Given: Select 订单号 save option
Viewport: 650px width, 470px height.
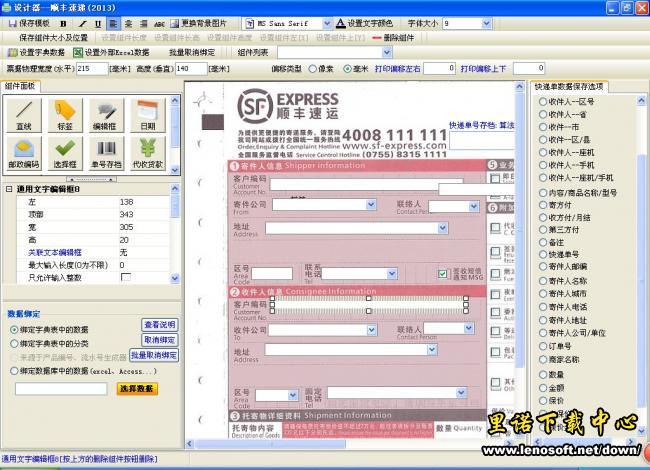Looking at the screenshot, I should pos(543,346).
